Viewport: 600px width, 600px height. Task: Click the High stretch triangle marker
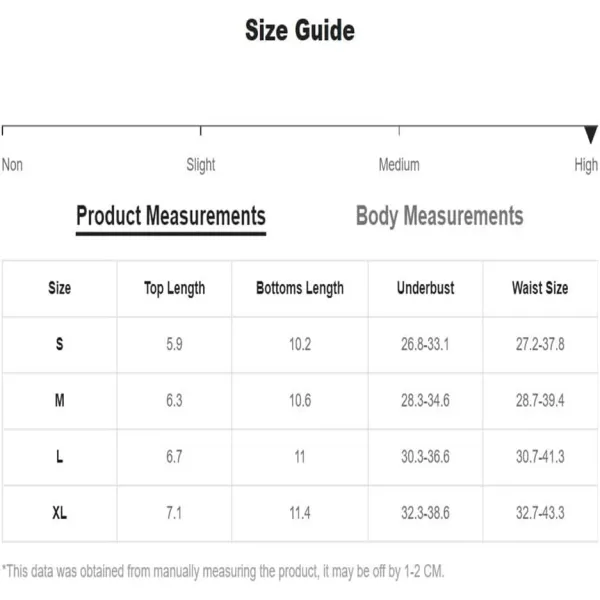coord(591,135)
